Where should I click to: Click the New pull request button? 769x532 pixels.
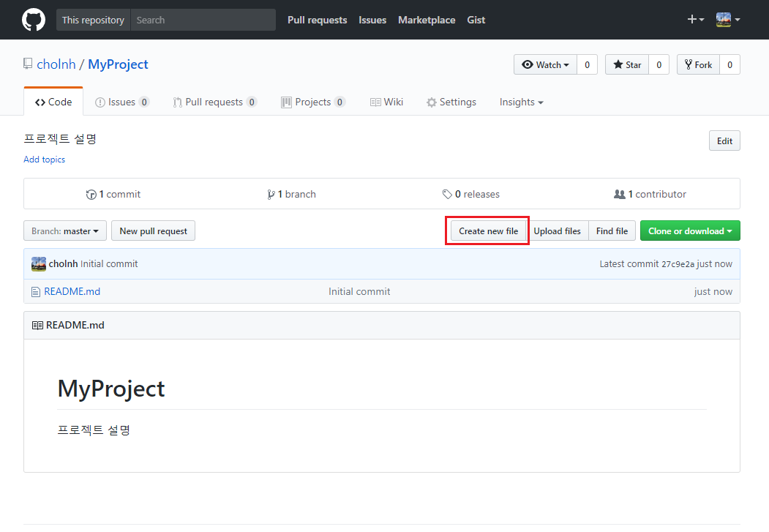[154, 231]
